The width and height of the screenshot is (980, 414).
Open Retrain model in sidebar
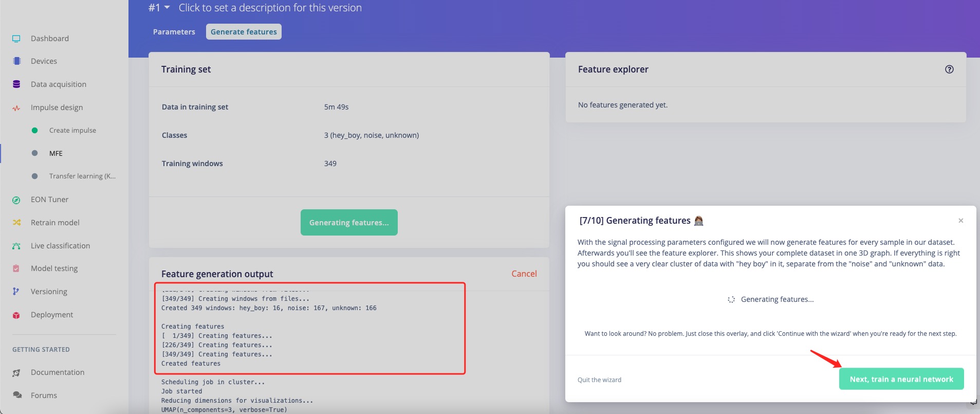[55, 223]
